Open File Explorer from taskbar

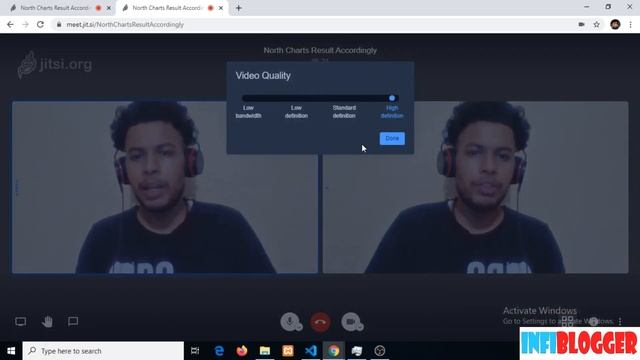(265, 351)
